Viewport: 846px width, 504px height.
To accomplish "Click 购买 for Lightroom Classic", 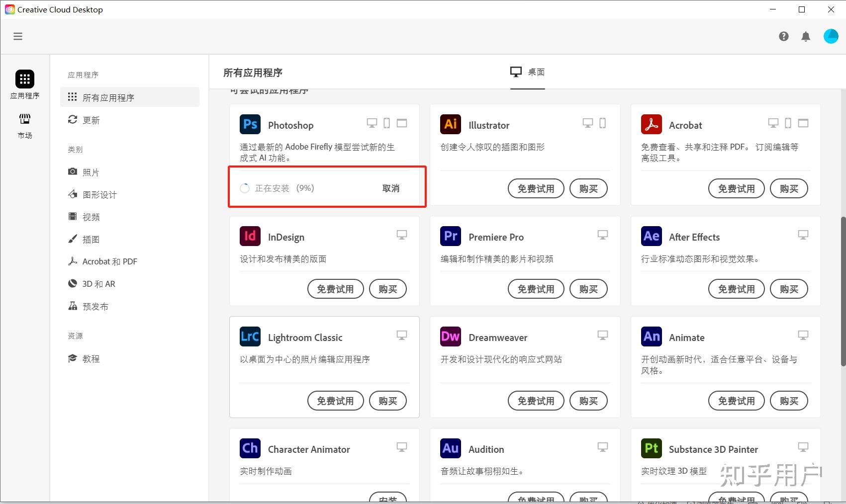I will [388, 401].
